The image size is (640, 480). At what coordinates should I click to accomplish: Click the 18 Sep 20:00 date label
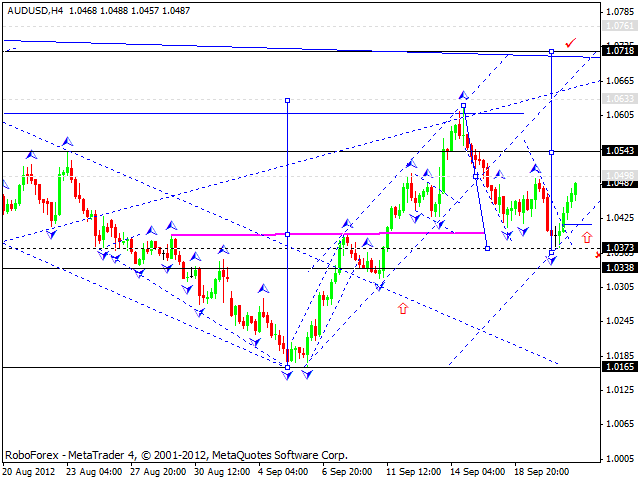(542, 472)
